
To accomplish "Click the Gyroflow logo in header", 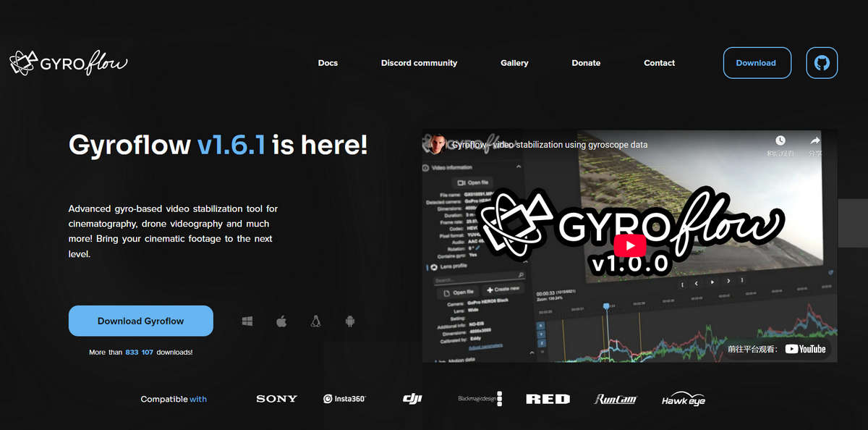I will click(x=69, y=63).
